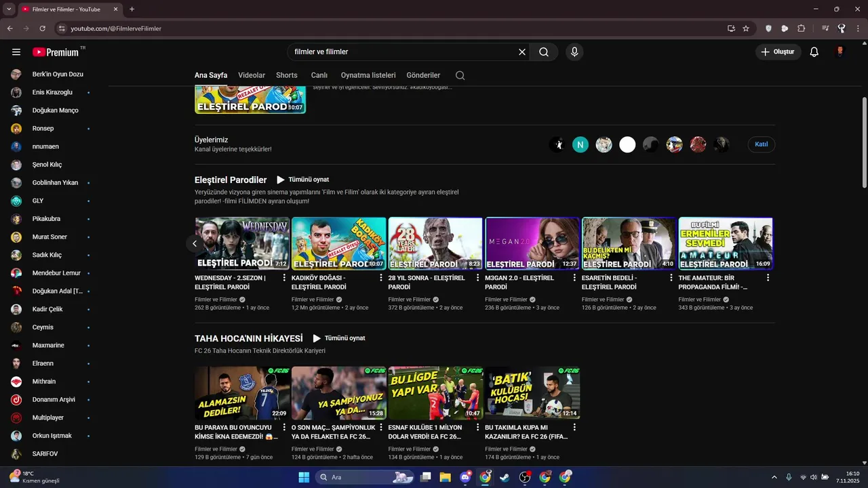868x488 pixels.
Task: Click the Chrome address bar URL
Action: 116,28
